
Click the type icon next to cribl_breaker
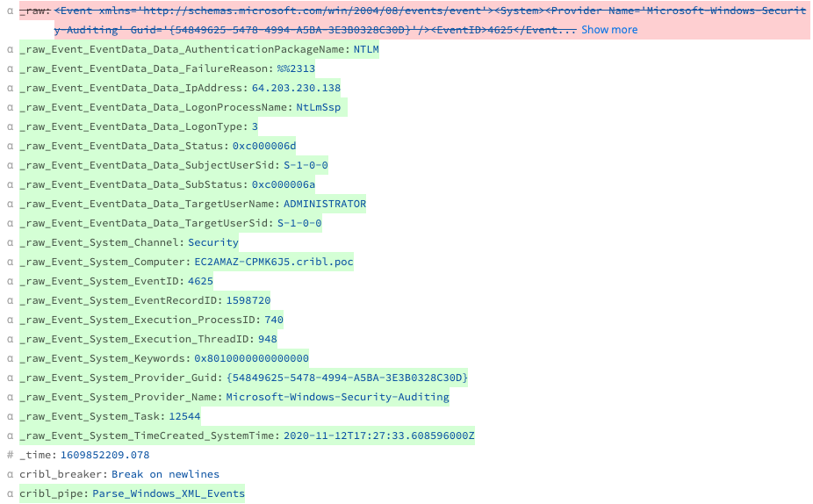pyautogui.click(x=10, y=474)
